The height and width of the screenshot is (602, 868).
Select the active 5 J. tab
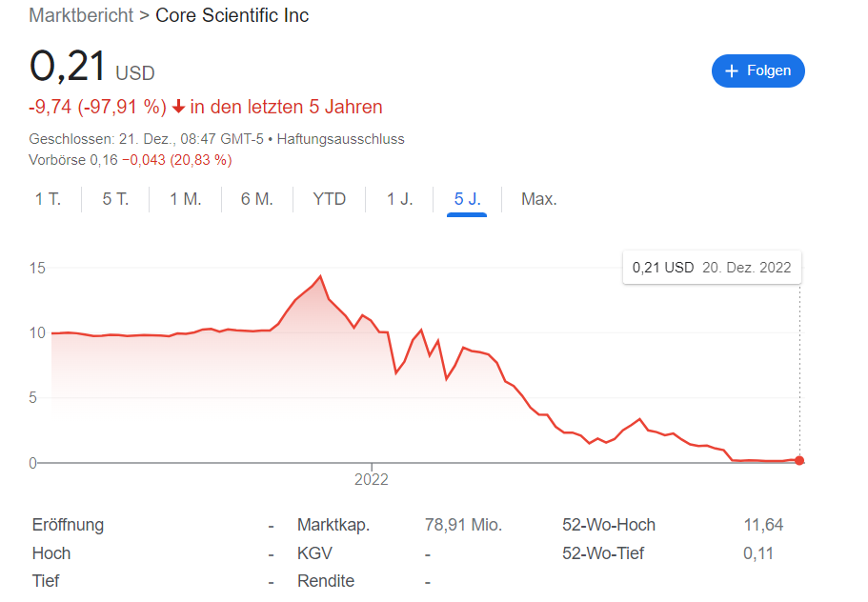pos(467,199)
